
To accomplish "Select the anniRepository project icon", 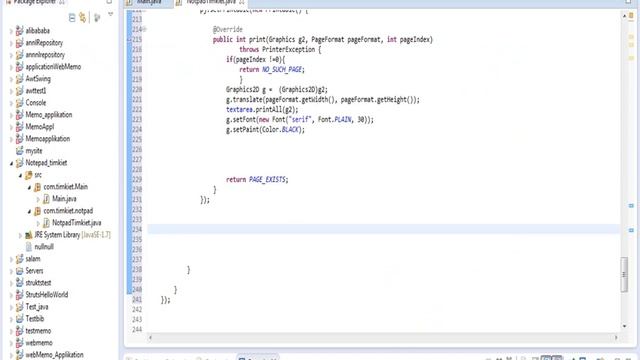I will coord(19,43).
